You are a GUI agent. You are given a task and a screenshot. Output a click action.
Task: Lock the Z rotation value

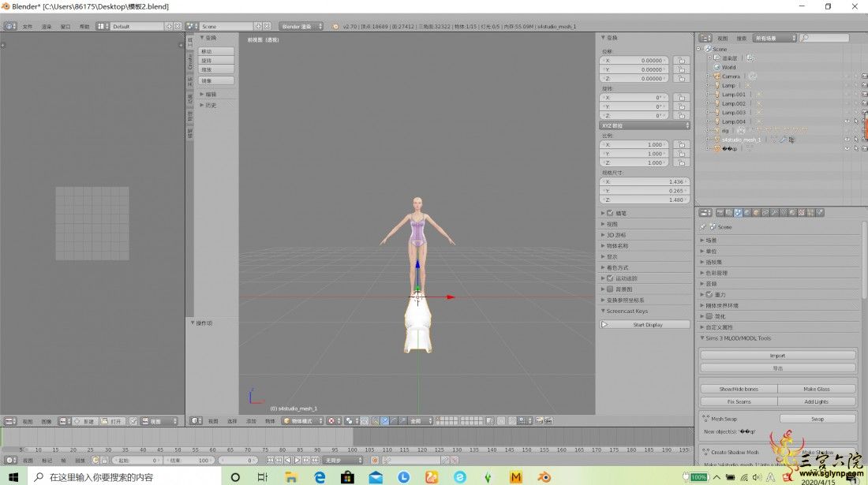(x=682, y=116)
